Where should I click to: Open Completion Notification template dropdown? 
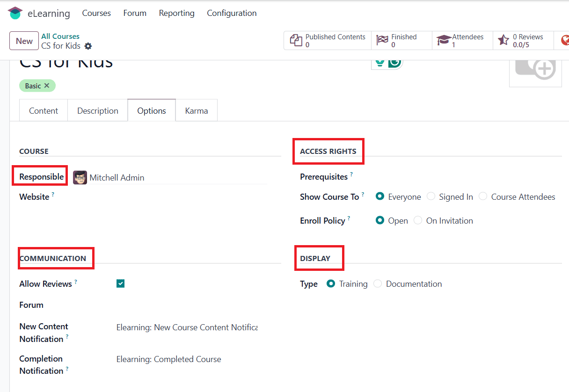pyautogui.click(x=187, y=359)
